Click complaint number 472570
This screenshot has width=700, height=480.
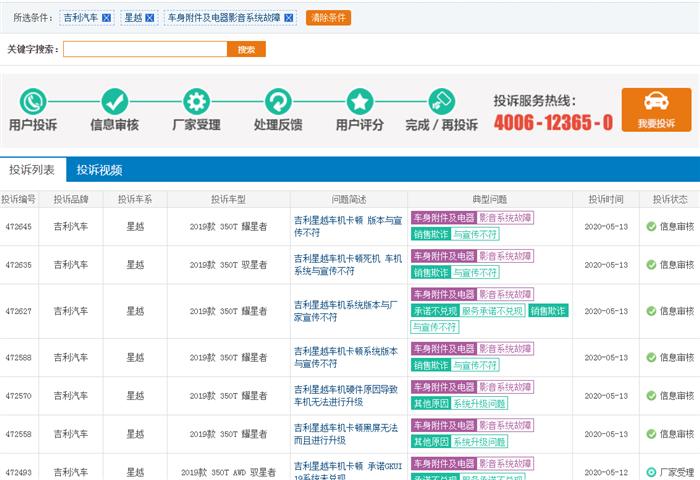(18, 396)
